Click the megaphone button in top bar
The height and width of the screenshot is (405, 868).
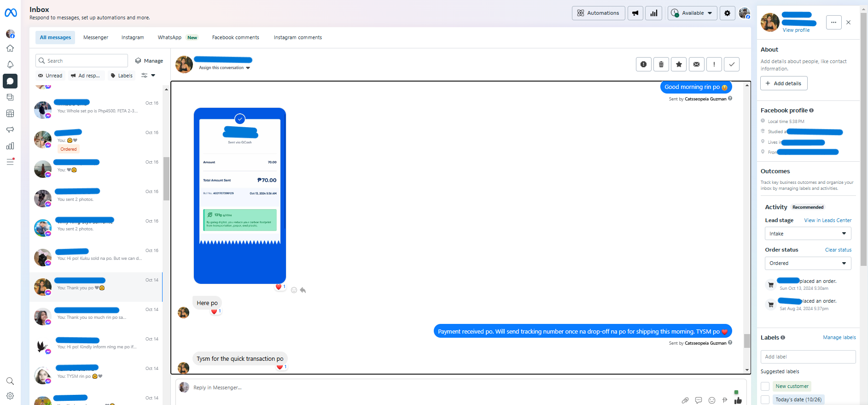point(635,13)
